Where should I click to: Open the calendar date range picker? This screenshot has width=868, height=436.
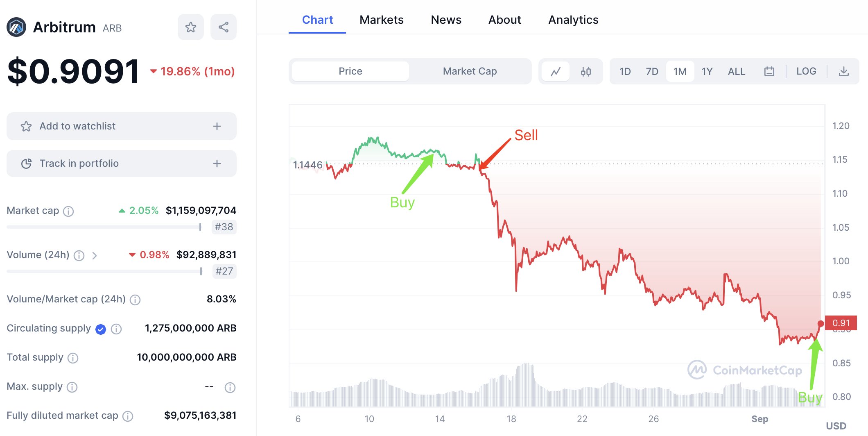point(769,72)
